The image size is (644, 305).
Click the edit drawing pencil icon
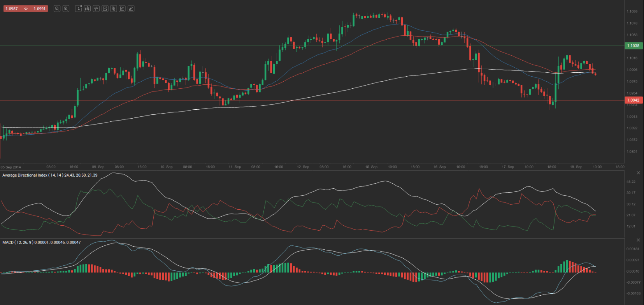tap(122, 9)
